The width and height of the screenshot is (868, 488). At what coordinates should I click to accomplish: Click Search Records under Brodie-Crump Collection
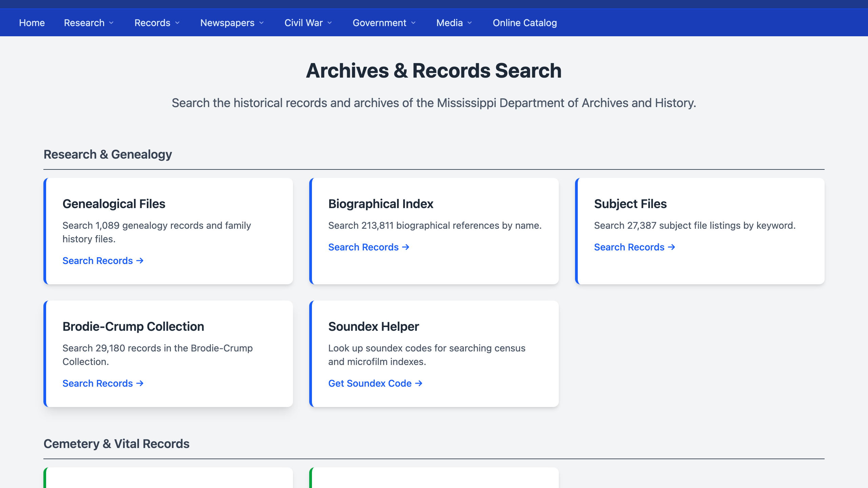click(x=98, y=383)
